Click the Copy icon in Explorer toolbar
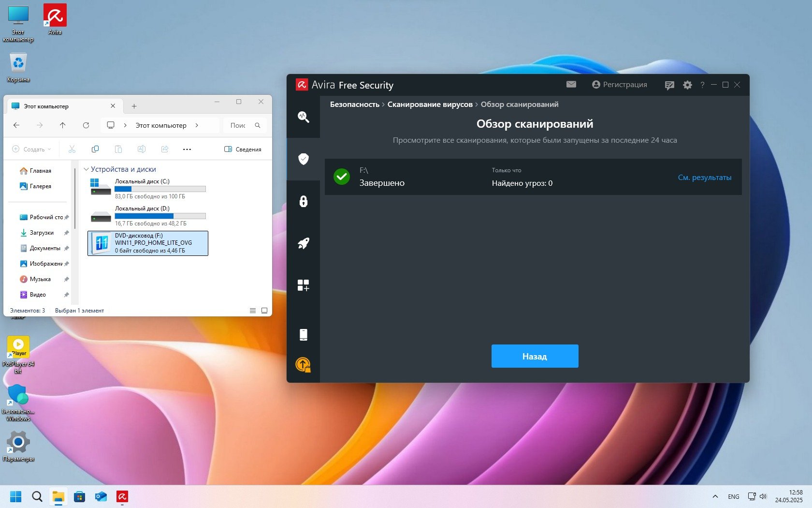 click(x=95, y=149)
